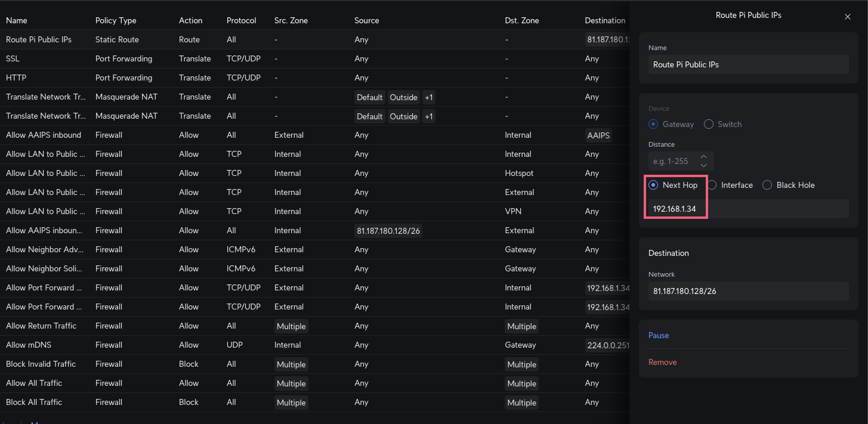Sort by the Policy Type column header

116,20
